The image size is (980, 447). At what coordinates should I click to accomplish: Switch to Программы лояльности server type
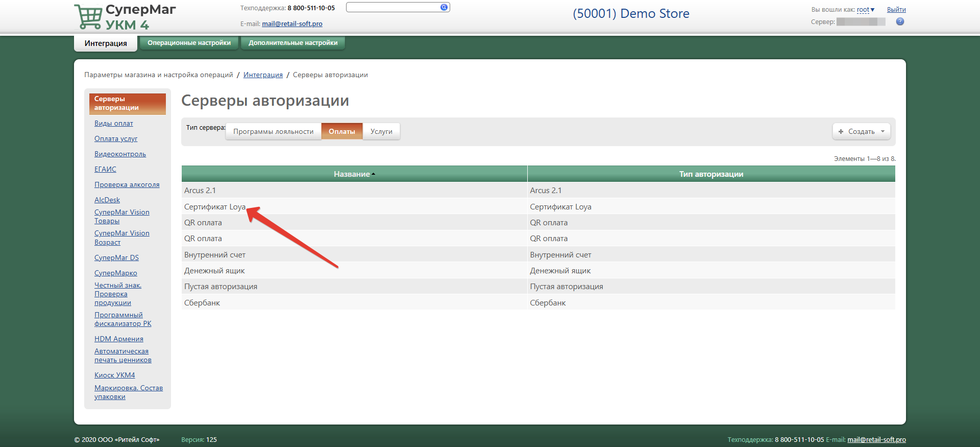273,131
